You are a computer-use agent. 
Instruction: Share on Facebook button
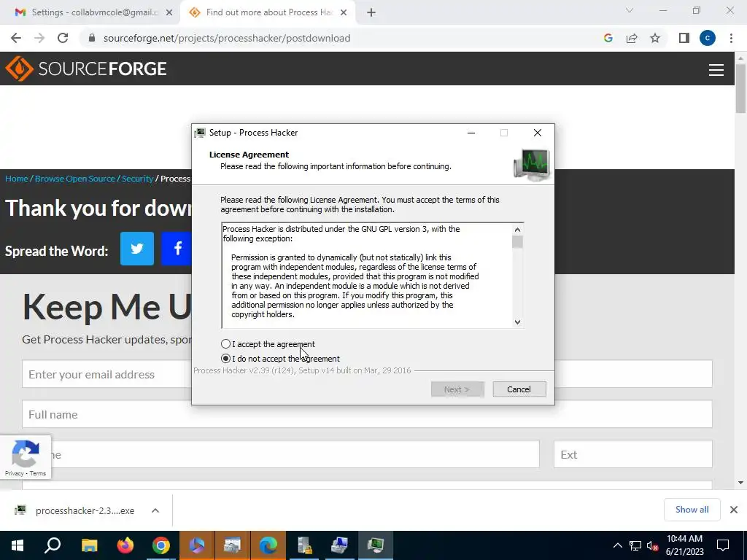[177, 248]
